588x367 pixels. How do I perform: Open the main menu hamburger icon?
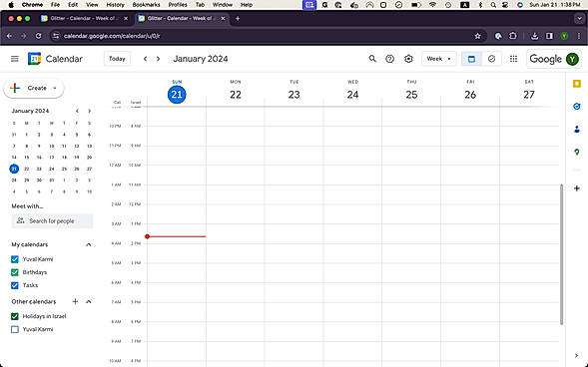coord(15,59)
